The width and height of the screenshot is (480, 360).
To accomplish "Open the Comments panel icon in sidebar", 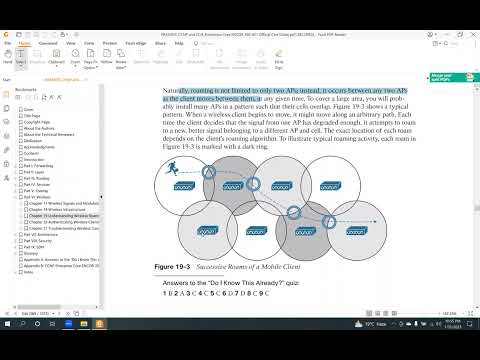I will click(6, 136).
